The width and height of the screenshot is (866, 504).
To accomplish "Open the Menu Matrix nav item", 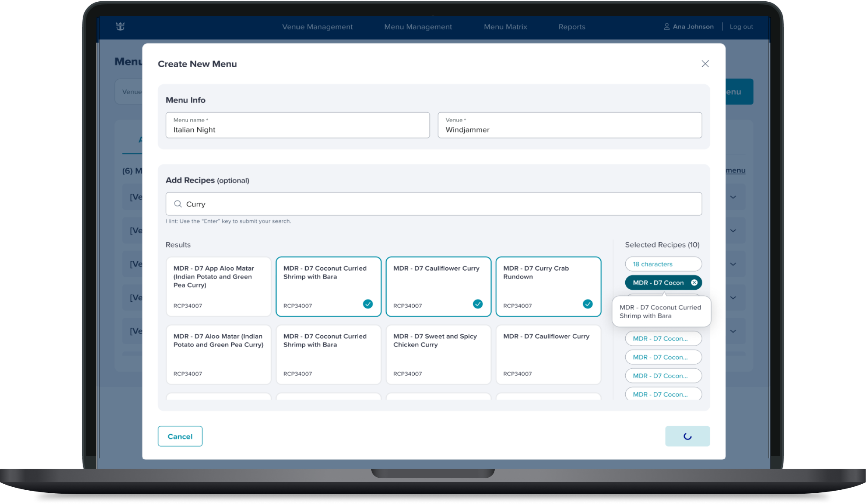I will [x=505, y=27].
